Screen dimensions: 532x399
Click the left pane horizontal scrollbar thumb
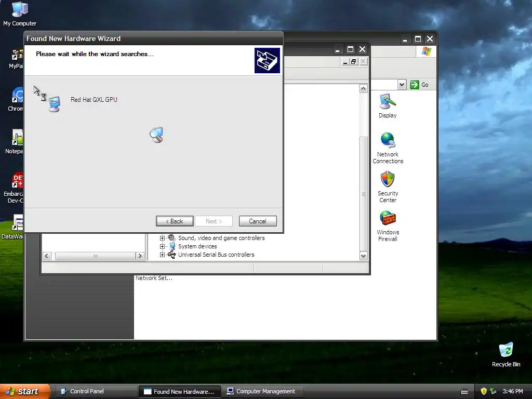tap(96, 256)
